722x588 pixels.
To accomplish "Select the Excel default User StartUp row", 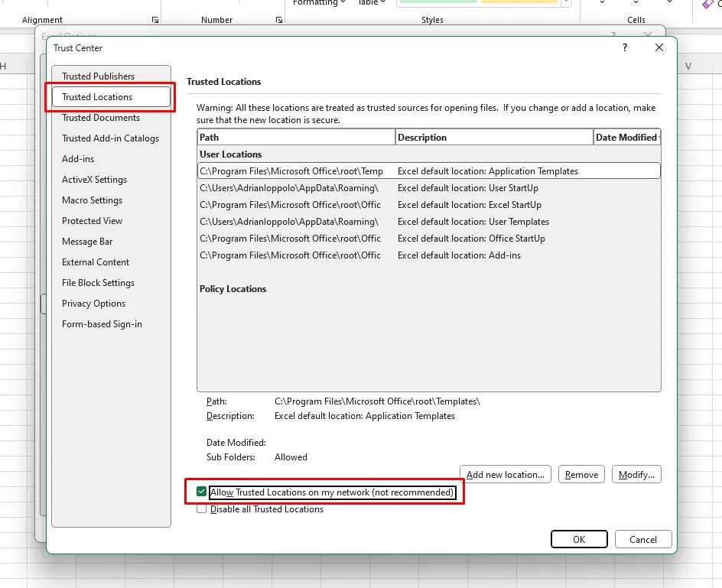I will tap(428, 188).
